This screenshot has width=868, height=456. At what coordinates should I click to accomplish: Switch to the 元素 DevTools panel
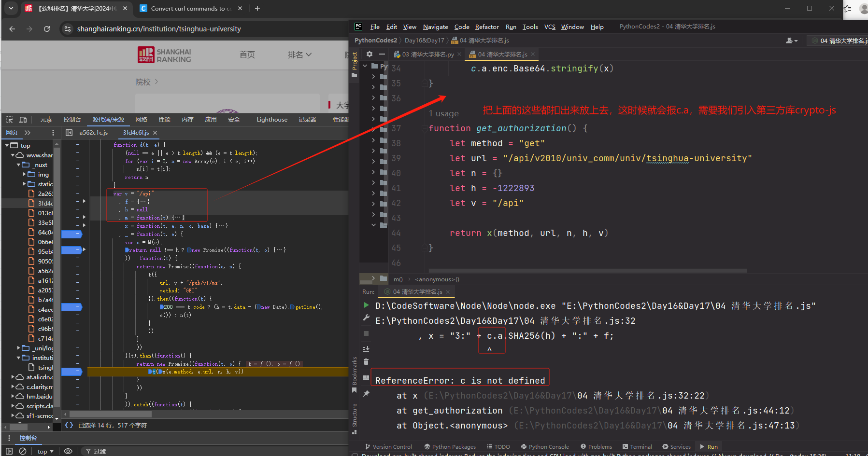coord(46,120)
